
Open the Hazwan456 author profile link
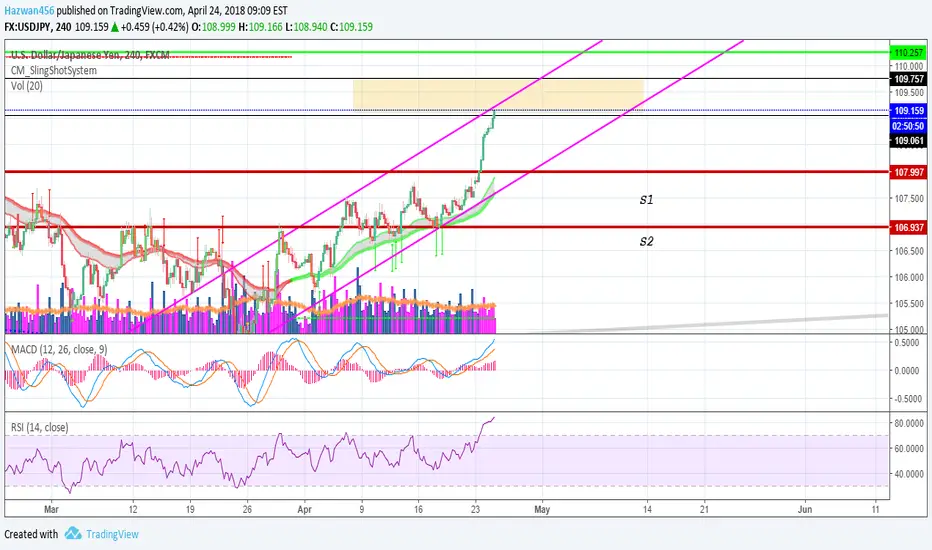(x=29, y=10)
